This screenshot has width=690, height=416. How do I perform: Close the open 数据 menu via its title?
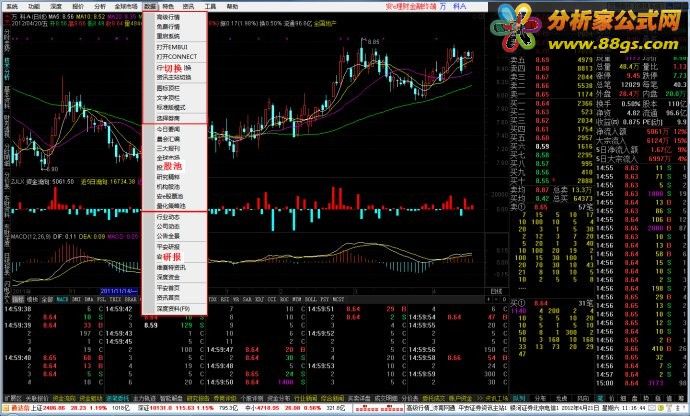(150, 7)
